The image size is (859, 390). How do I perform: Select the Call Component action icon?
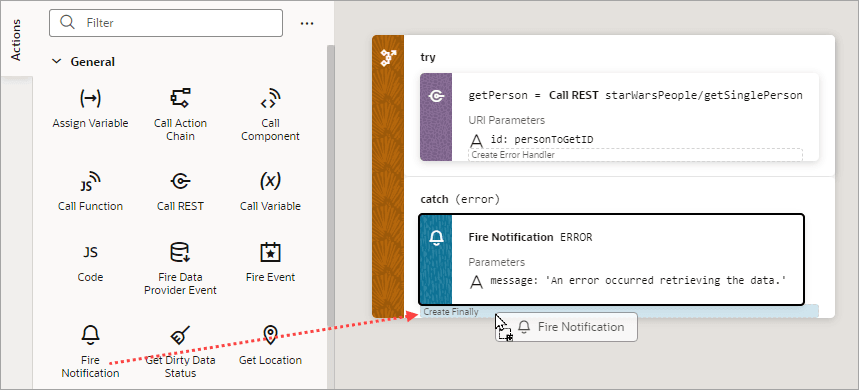click(x=270, y=98)
